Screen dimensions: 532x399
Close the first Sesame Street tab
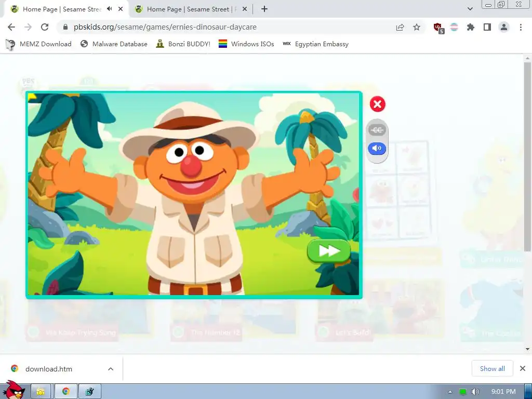coord(121,9)
